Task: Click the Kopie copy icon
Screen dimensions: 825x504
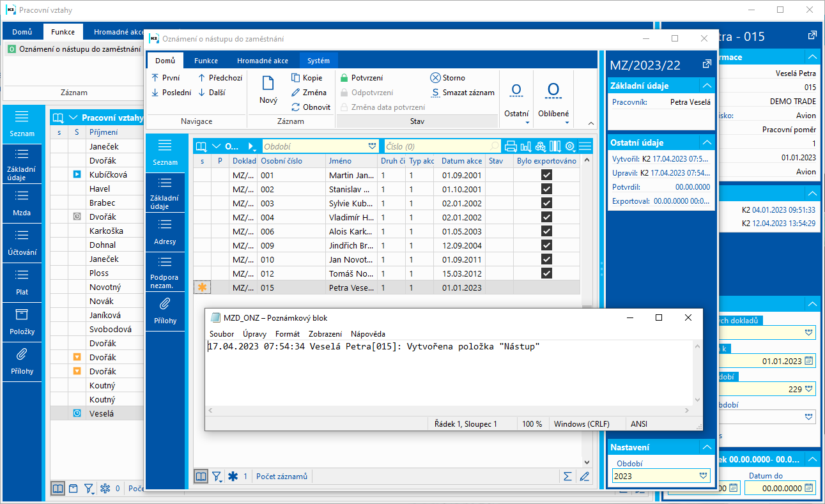Action: coord(295,78)
